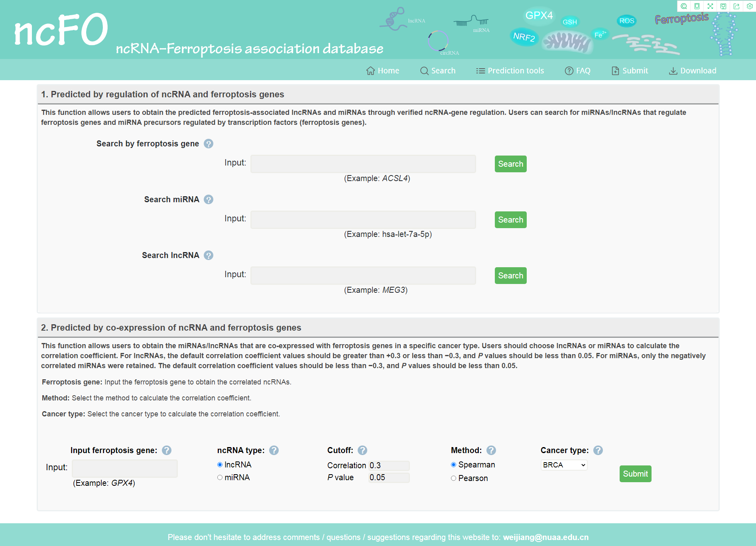756x546 pixels.
Task: Open the Prediction tools menu
Action: coord(510,71)
